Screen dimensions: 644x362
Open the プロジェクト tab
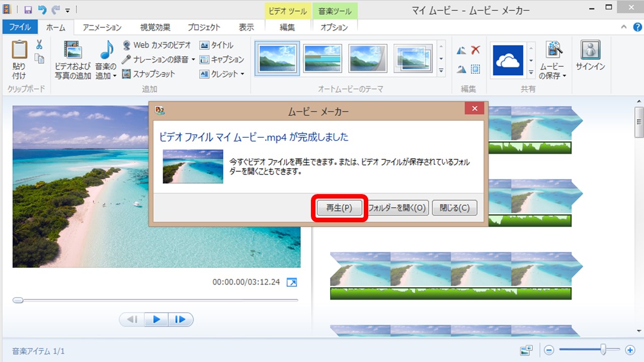click(204, 27)
